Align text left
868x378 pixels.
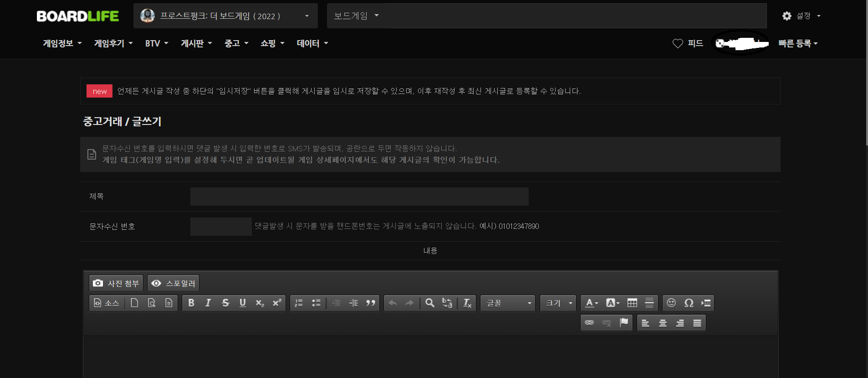[645, 323]
